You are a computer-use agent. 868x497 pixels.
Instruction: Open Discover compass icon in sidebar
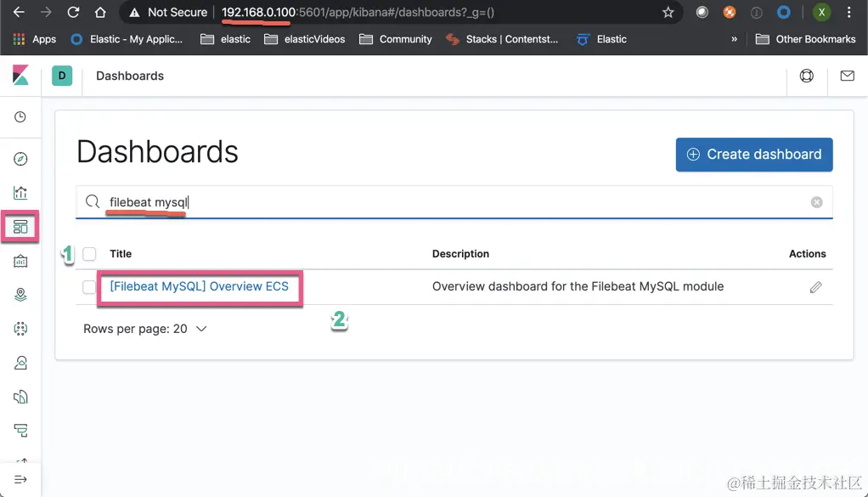(20, 159)
